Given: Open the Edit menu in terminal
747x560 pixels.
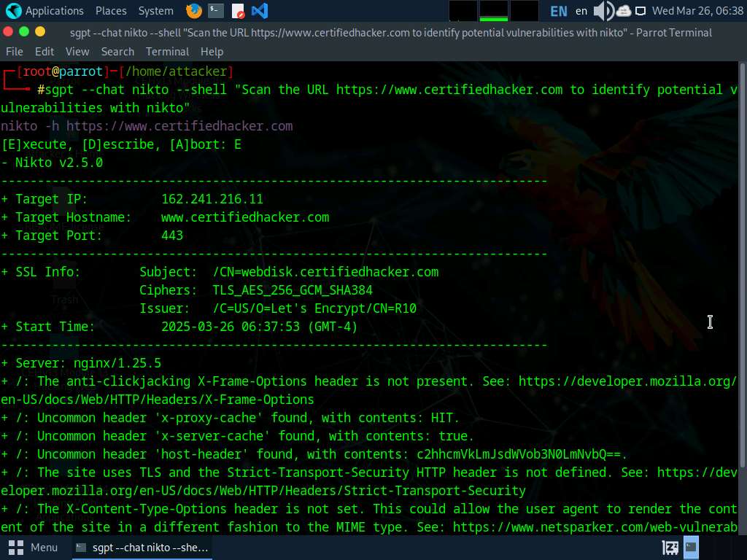Looking at the screenshot, I should click(x=44, y=52).
